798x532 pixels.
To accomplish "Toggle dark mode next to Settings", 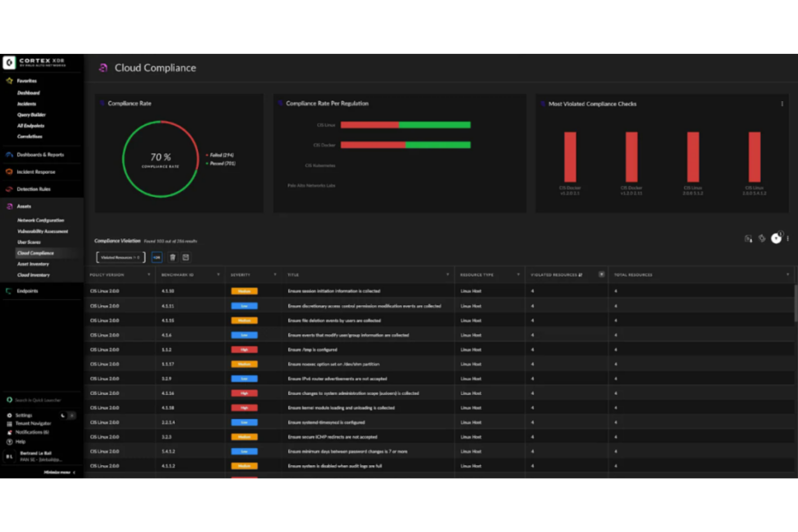I will pos(66,416).
